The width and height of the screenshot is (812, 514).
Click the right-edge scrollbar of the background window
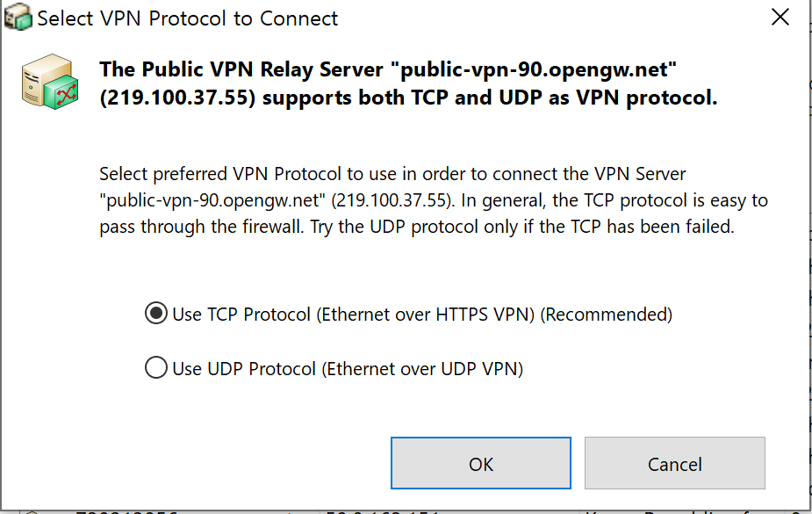[x=808, y=264]
